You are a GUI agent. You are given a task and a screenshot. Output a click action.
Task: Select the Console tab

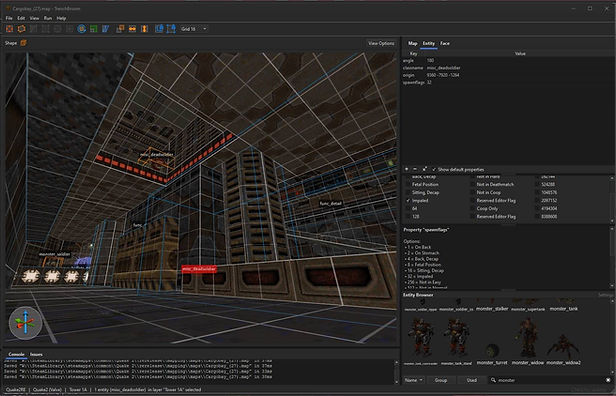pyautogui.click(x=16, y=354)
